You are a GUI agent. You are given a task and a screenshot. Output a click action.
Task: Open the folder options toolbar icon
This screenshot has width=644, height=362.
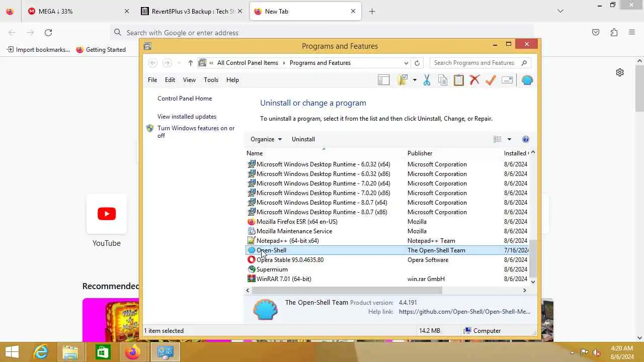pyautogui.click(x=403, y=80)
